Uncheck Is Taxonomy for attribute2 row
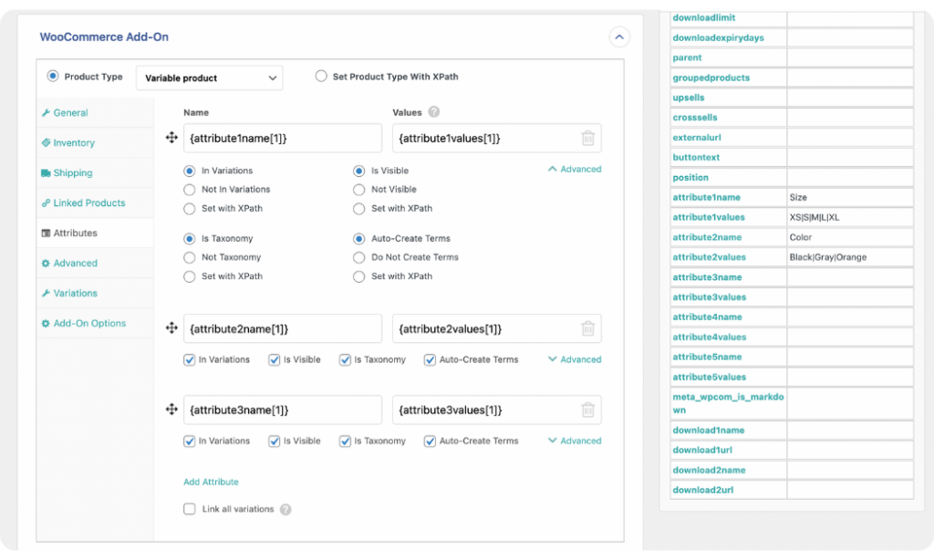Image resolution: width=934 pixels, height=560 pixels. (345, 360)
